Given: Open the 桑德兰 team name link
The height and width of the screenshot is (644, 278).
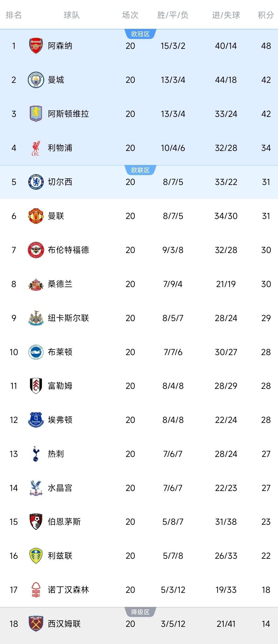Looking at the screenshot, I should click(x=60, y=284).
